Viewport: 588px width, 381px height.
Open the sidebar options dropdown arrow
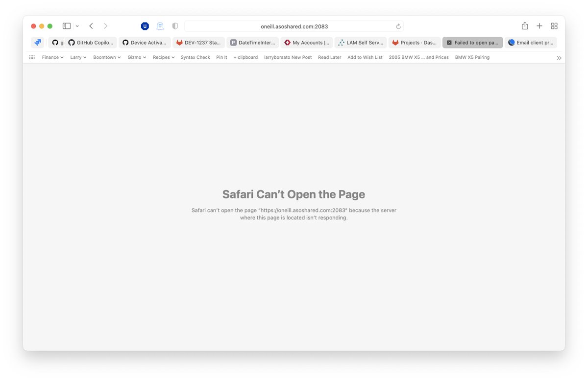tap(77, 26)
